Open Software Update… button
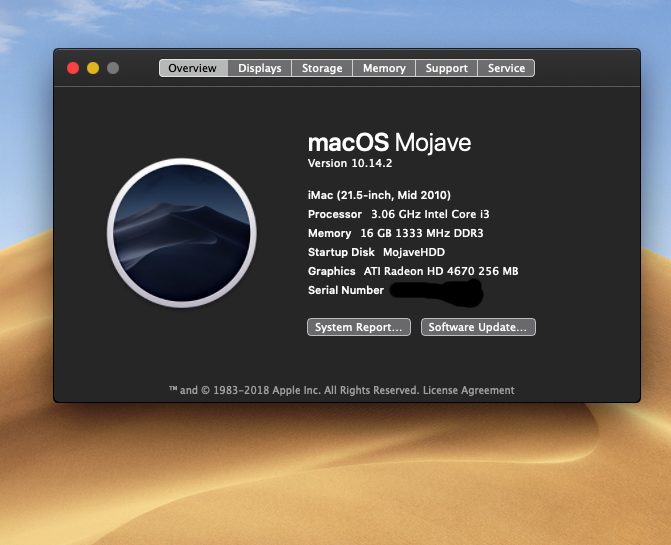 (x=478, y=327)
